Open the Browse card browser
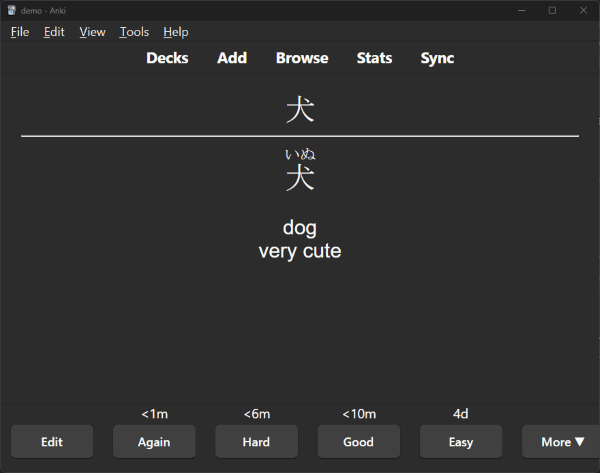Image resolution: width=600 pixels, height=473 pixels. [x=302, y=58]
